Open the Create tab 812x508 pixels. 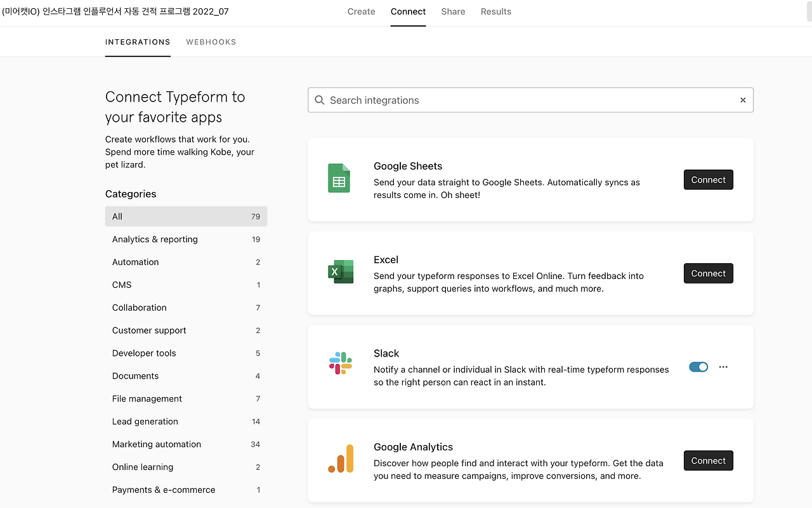click(x=361, y=11)
